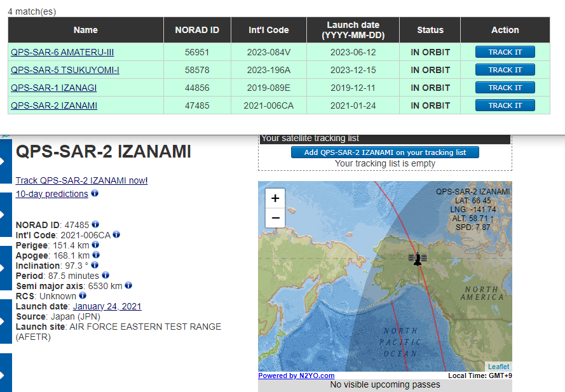This screenshot has width=565, height=392.
Task: Show info icon for Inclination
Action: click(95, 265)
